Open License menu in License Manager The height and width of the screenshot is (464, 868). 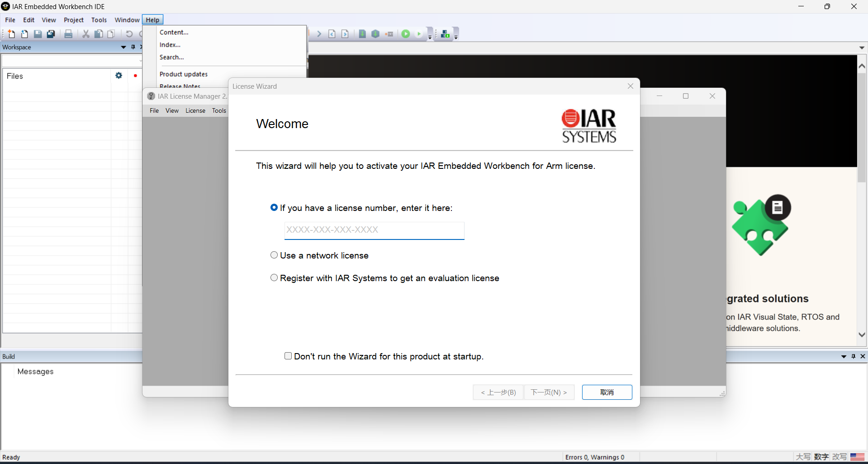click(x=195, y=110)
